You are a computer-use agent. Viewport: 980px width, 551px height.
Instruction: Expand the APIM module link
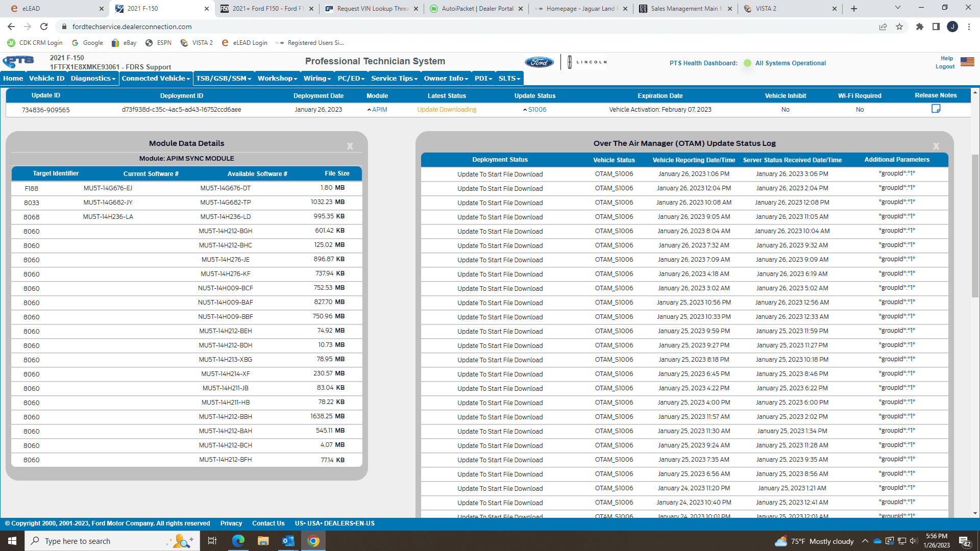click(x=379, y=110)
